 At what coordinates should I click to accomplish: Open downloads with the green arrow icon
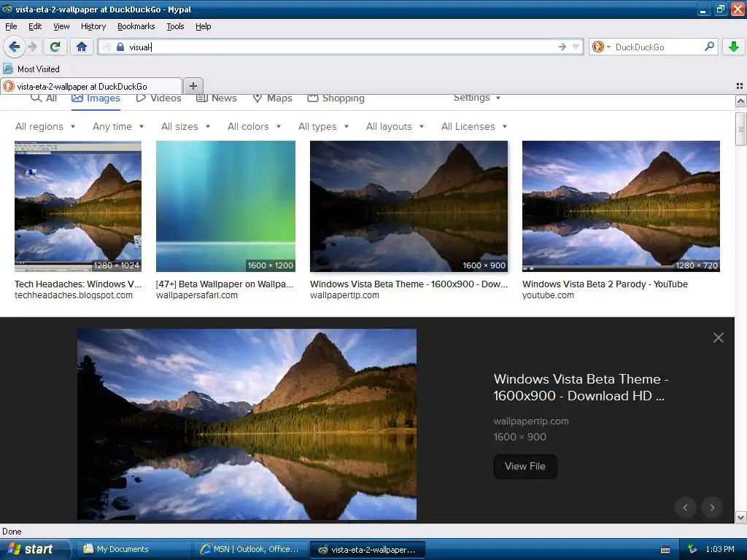tap(734, 47)
